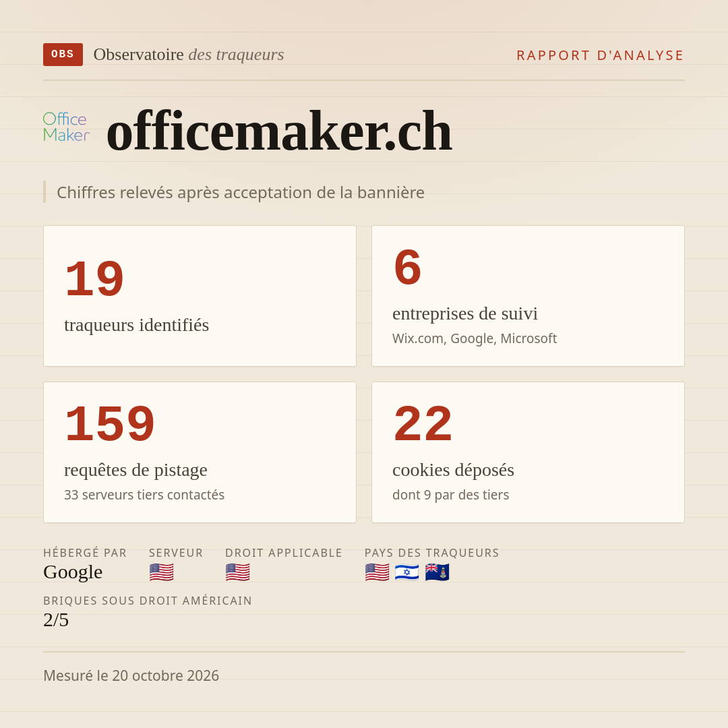Image resolution: width=728 pixels, height=728 pixels.
Task: Click the 'traqueurs identifiés' label
Action: tap(136, 325)
